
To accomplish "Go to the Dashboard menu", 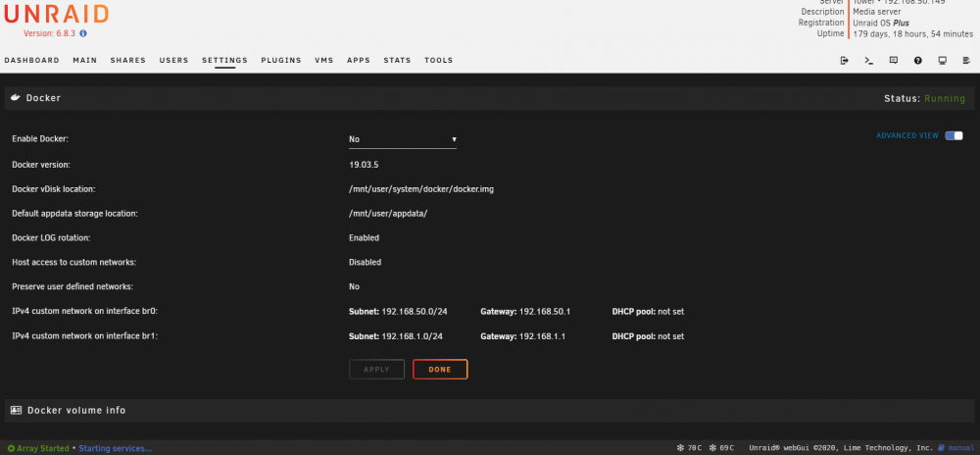I will coord(32,61).
